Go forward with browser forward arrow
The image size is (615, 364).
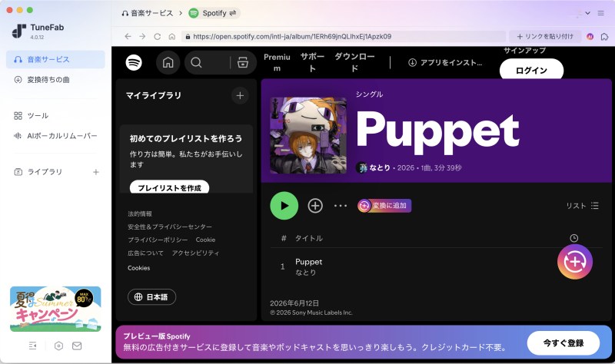click(142, 36)
